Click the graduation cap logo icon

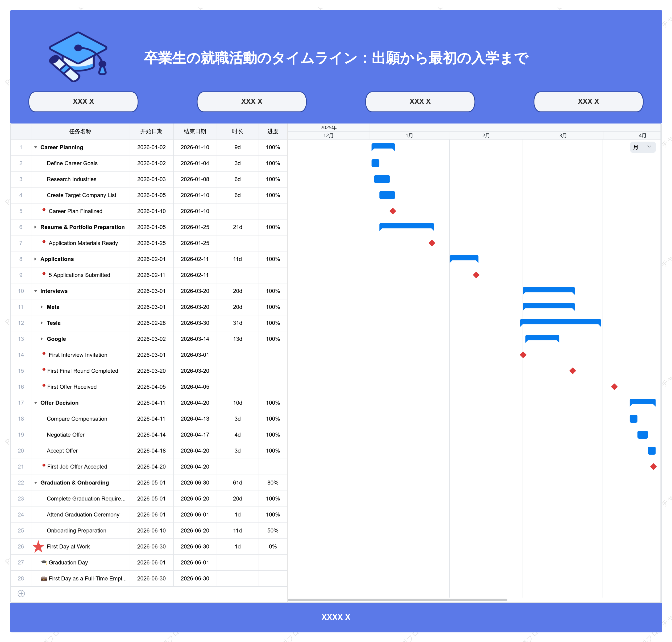pyautogui.click(x=78, y=57)
